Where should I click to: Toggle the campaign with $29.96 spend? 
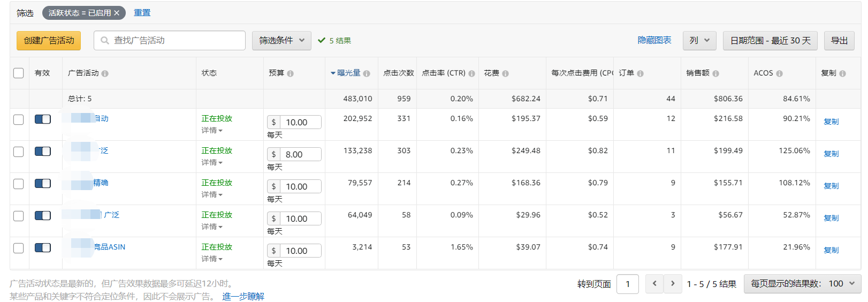click(x=43, y=215)
